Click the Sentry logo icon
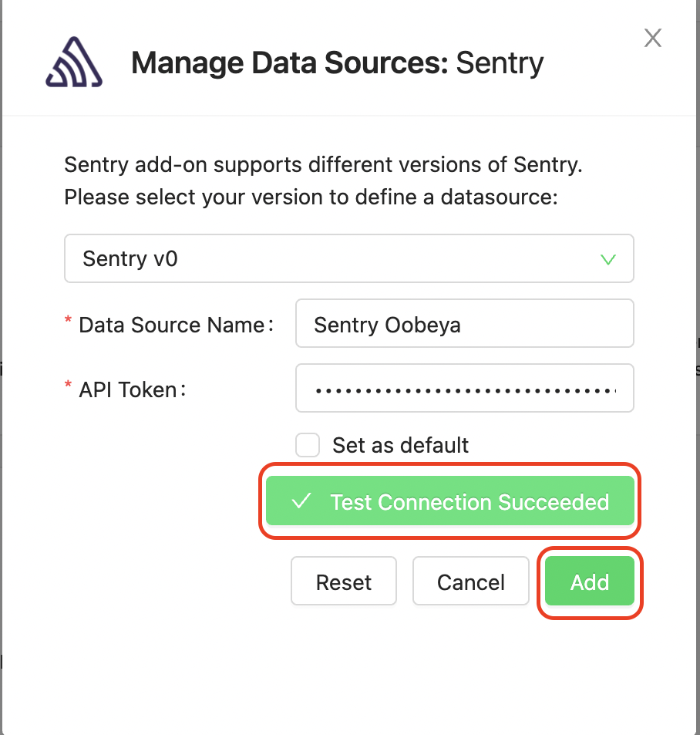The width and height of the screenshot is (700, 735). coord(74,62)
